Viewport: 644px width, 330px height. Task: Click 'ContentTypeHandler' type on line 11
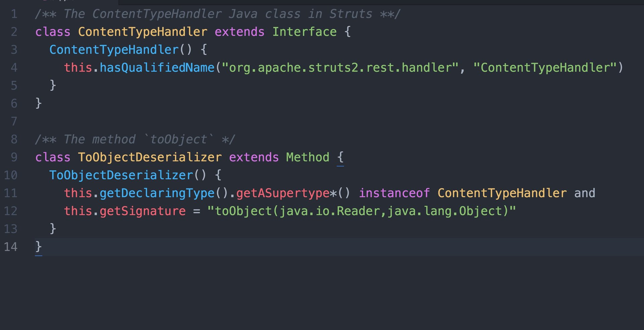502,193
